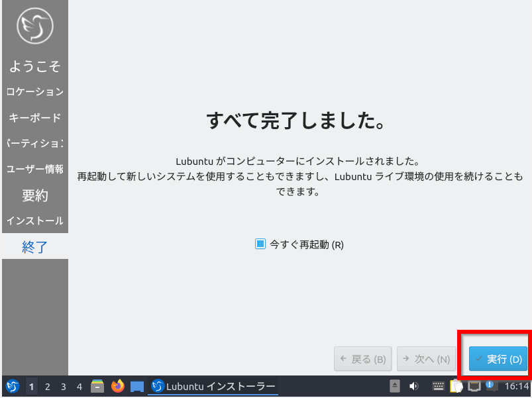Open the network monitor tray icon
The image size is (532, 398).
474,386
